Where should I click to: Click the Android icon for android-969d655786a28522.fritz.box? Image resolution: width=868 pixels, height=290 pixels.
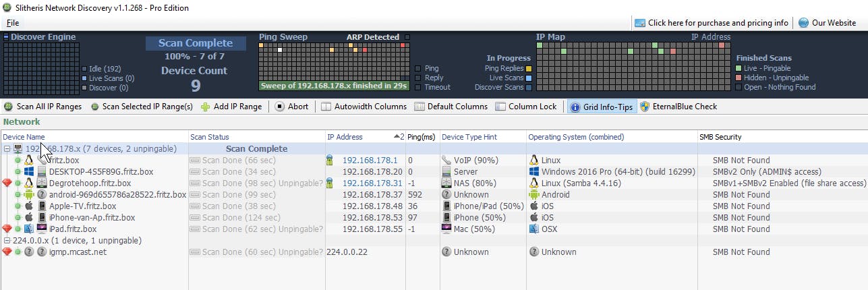tap(29, 195)
